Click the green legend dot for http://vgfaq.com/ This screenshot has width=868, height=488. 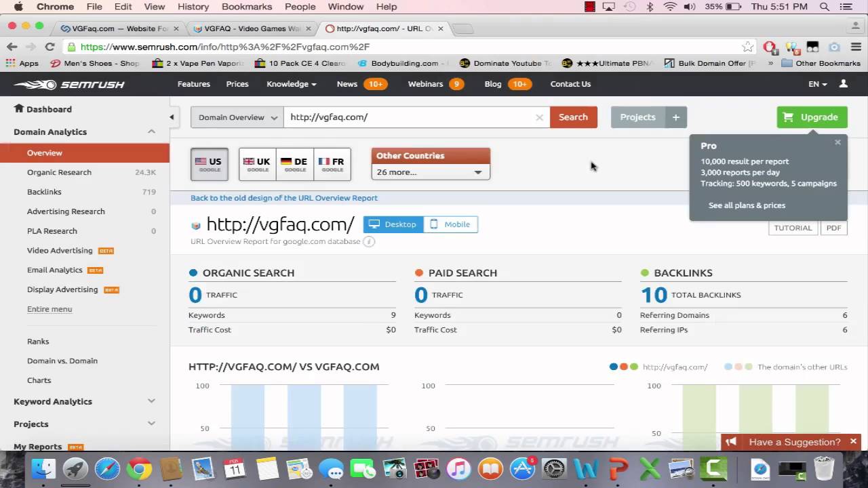click(634, 367)
